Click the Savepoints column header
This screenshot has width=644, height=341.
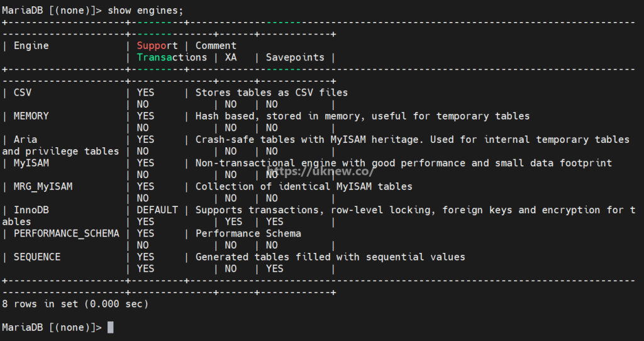295,57
